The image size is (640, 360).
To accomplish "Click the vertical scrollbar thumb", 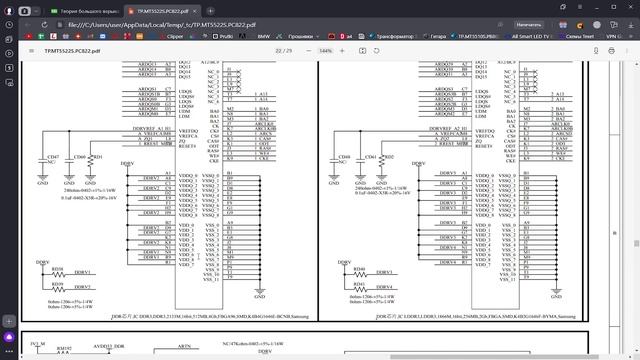I will pos(636,243).
